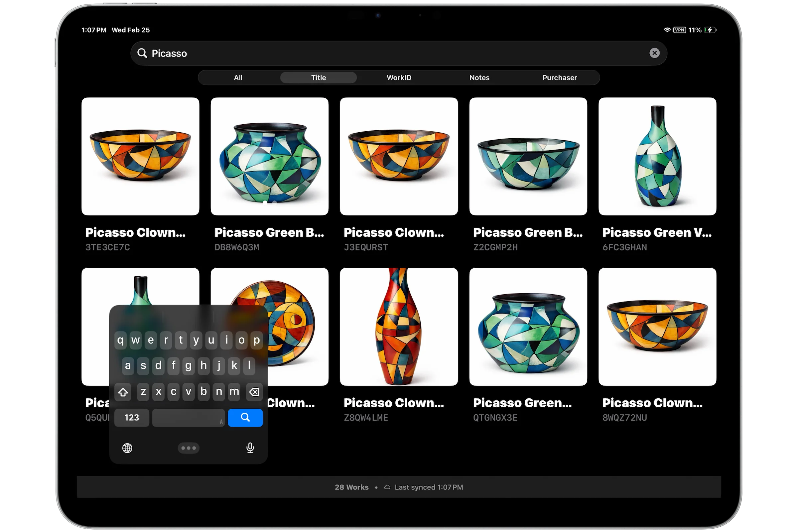Tap the space bar on floating keyboard

coord(188,418)
